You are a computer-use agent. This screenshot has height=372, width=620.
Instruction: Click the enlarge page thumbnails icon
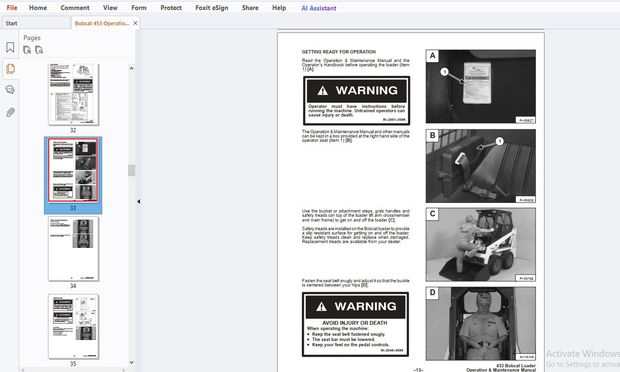point(27,50)
